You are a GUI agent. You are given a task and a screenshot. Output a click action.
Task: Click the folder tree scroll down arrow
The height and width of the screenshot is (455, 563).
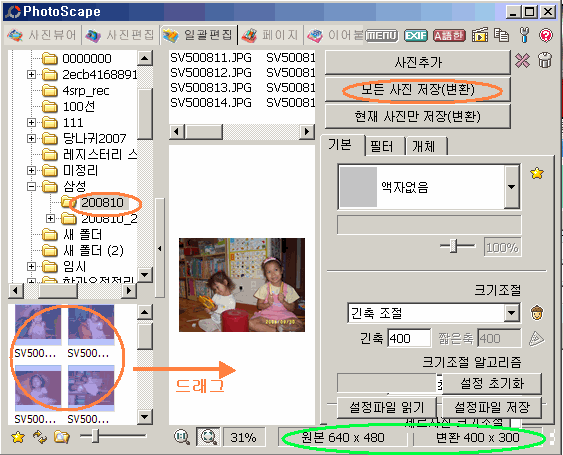(145, 275)
